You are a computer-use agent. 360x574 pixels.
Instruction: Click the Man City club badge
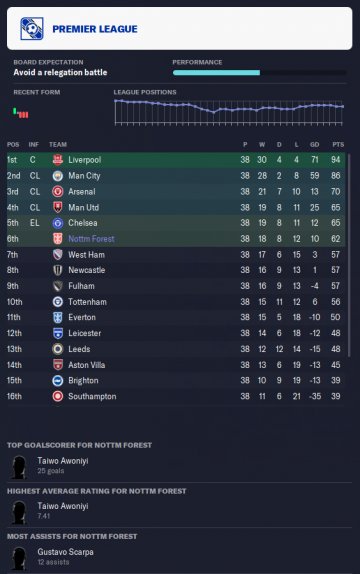click(58, 176)
